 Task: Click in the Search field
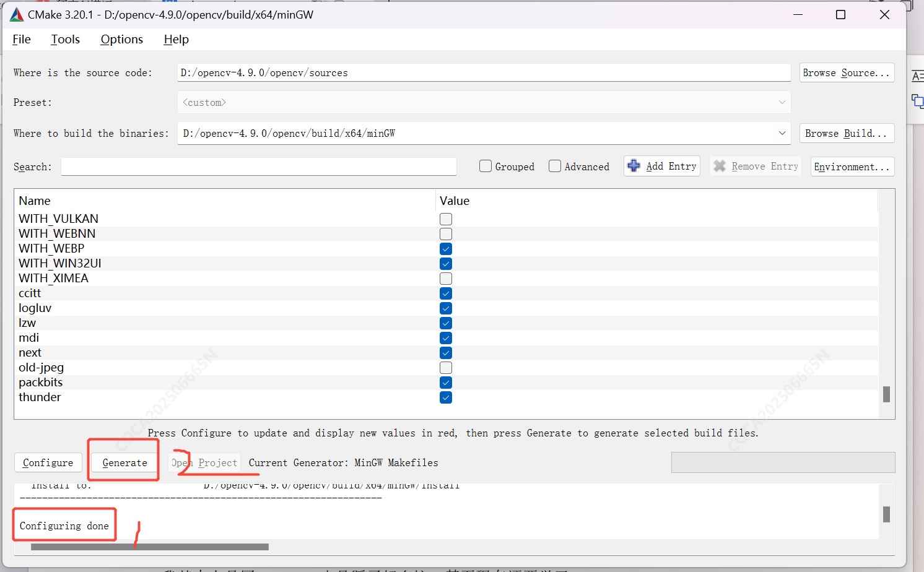point(259,167)
